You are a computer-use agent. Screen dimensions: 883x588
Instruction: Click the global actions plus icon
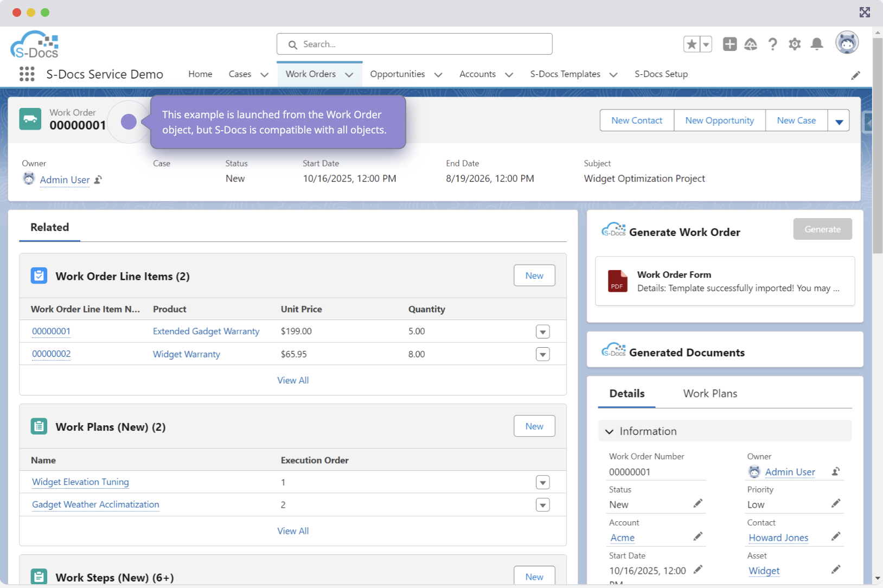[x=730, y=44]
